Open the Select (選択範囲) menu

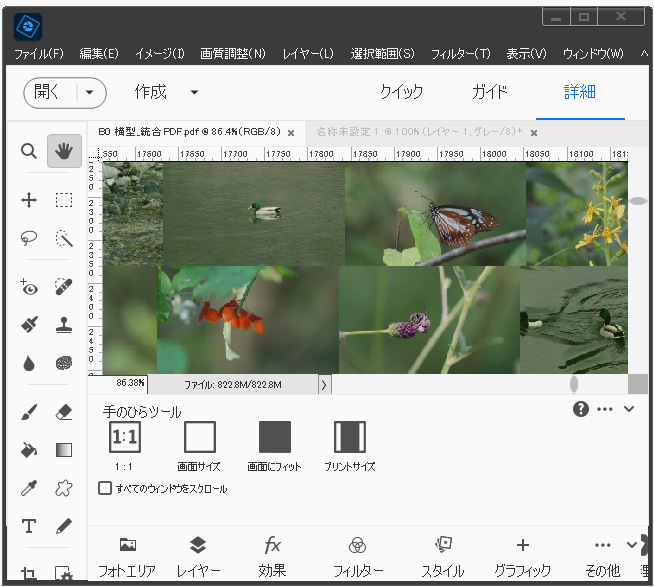382,53
